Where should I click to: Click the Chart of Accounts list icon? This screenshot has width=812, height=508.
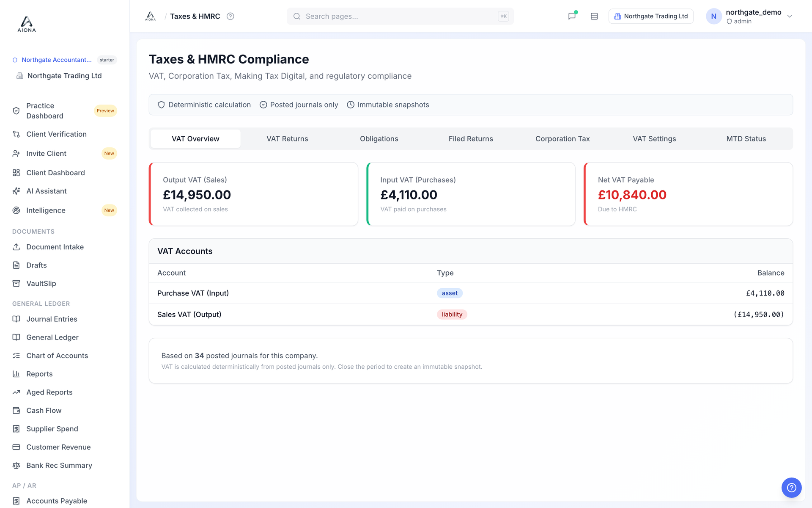coord(16,356)
